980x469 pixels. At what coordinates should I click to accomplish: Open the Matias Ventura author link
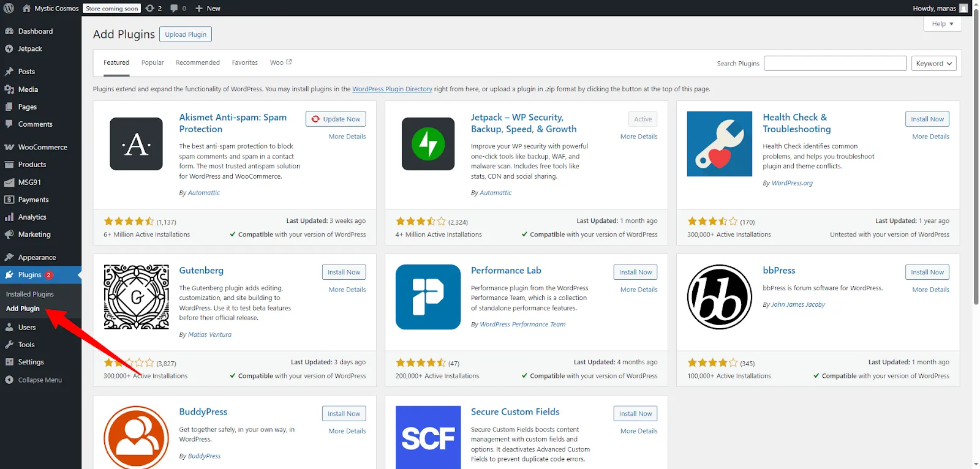pyautogui.click(x=210, y=335)
